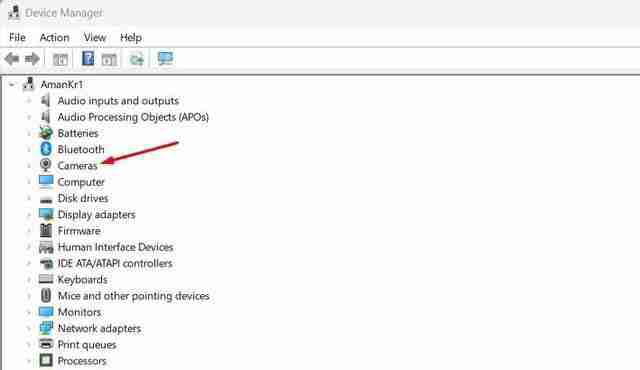The height and width of the screenshot is (370, 640).
Task: Click the Forward arrow toolbar icon
Action: coord(32,59)
